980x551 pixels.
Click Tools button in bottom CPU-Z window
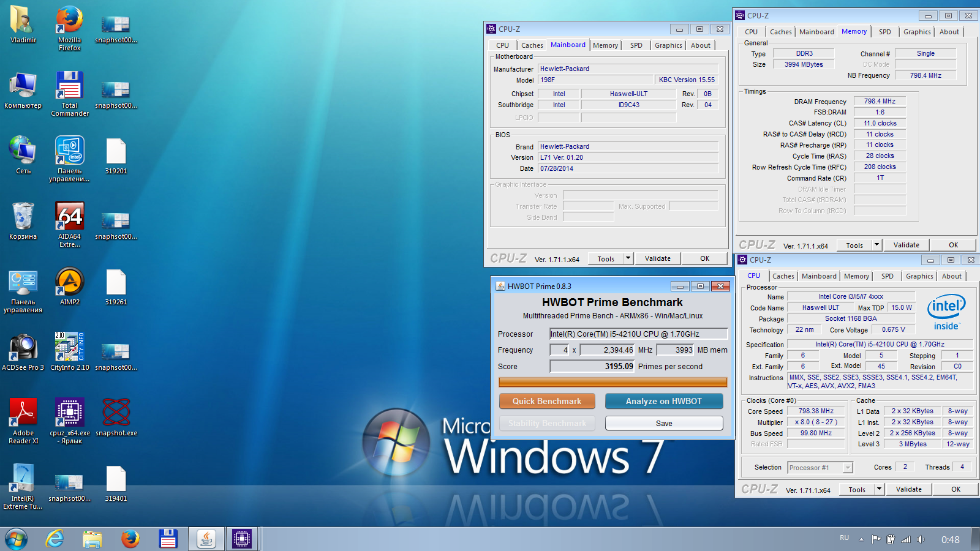(857, 489)
